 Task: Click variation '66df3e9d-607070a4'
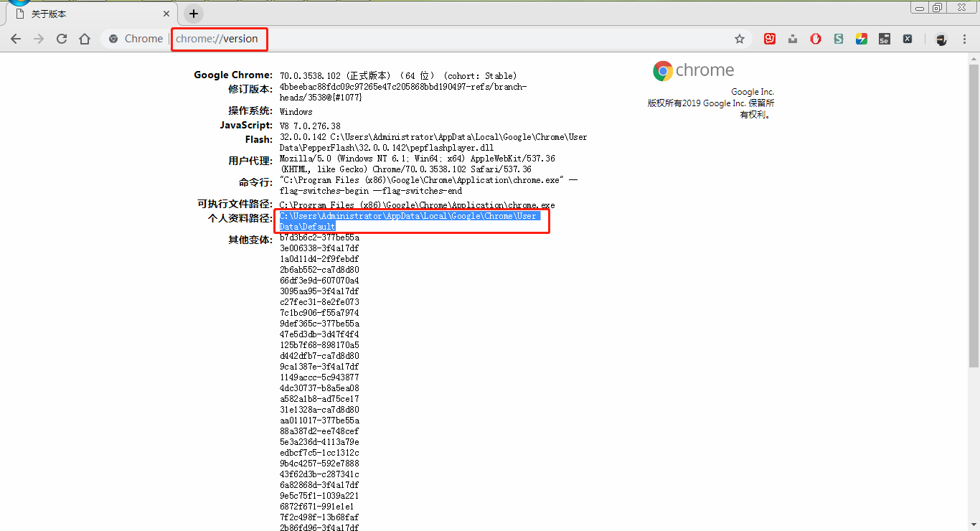pos(319,281)
